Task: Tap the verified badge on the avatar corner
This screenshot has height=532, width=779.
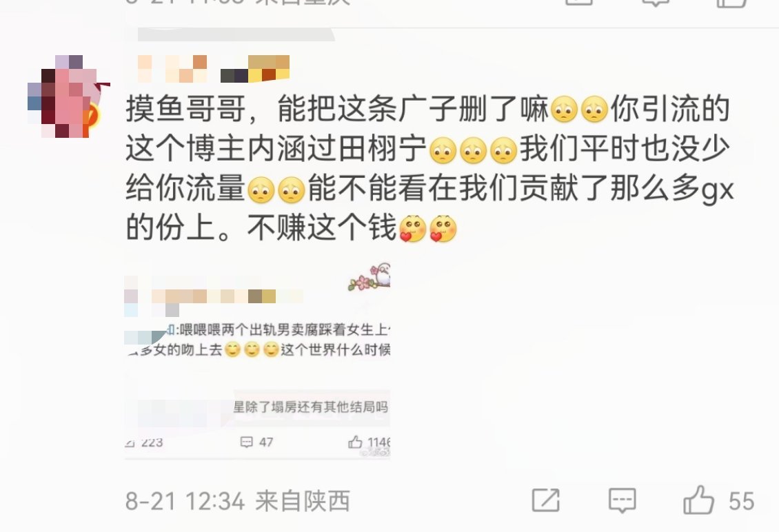Action: coord(92,115)
